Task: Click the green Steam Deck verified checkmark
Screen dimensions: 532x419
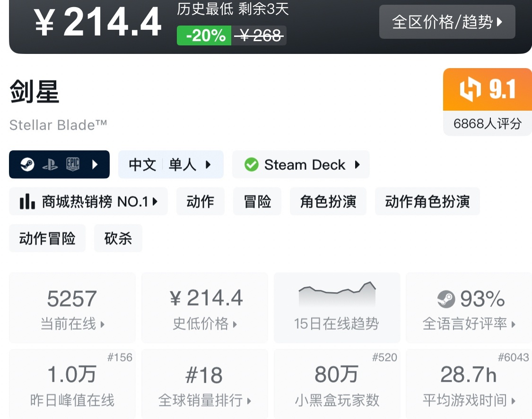Action: pyautogui.click(x=251, y=165)
